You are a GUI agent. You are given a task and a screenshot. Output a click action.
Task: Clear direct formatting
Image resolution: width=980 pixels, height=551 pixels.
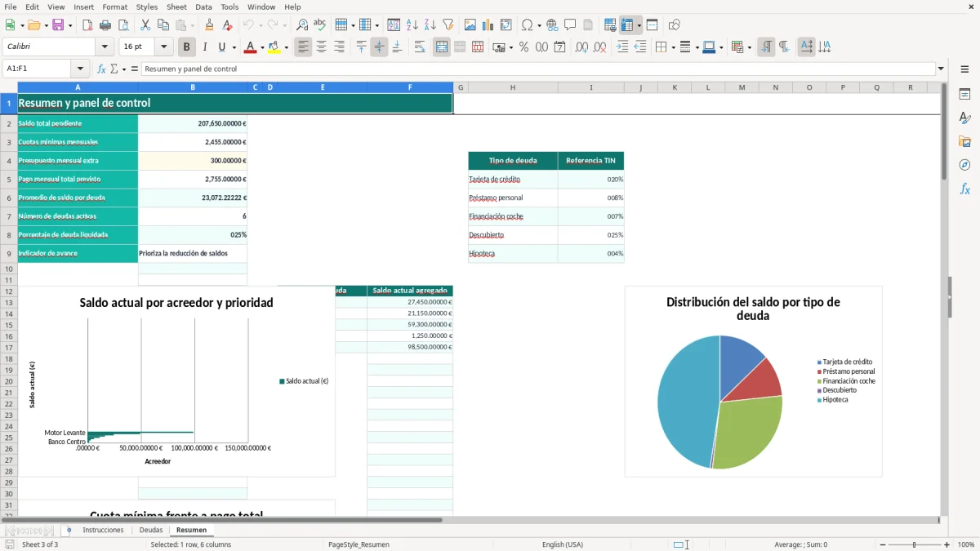click(228, 25)
